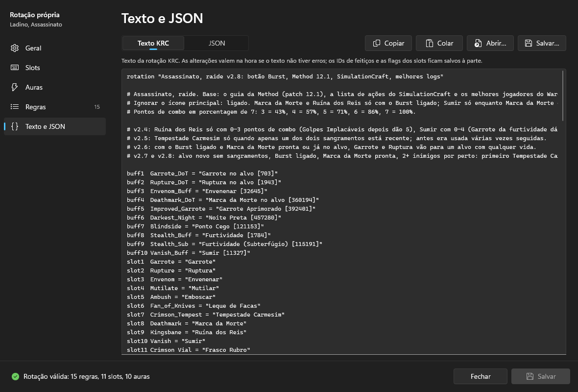Click the Regras list icon
This screenshot has height=392, width=578.
pos(15,106)
